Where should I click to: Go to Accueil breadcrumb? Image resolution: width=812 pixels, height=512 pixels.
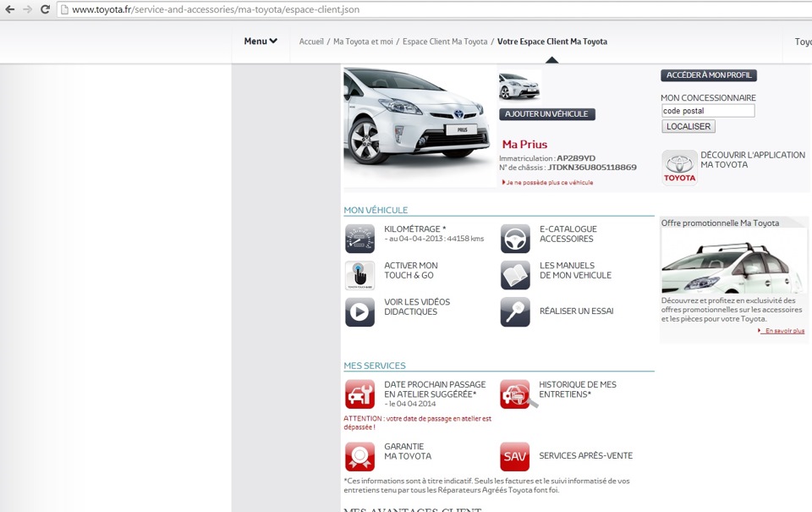pyautogui.click(x=311, y=41)
